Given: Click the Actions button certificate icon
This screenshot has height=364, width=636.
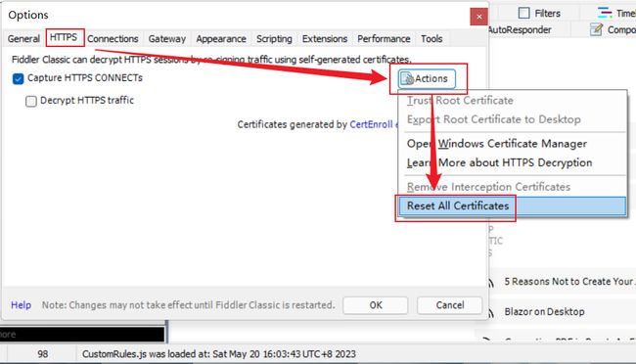Looking at the screenshot, I should [407, 78].
